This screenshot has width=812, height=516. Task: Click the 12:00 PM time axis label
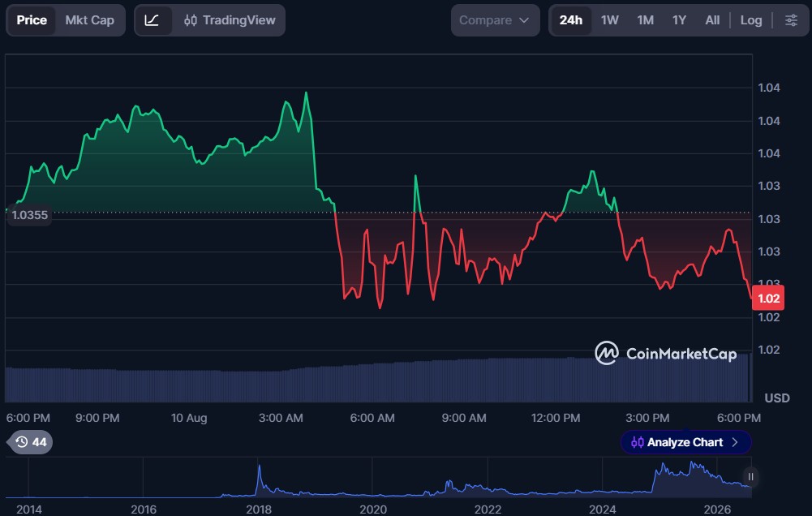(x=556, y=418)
